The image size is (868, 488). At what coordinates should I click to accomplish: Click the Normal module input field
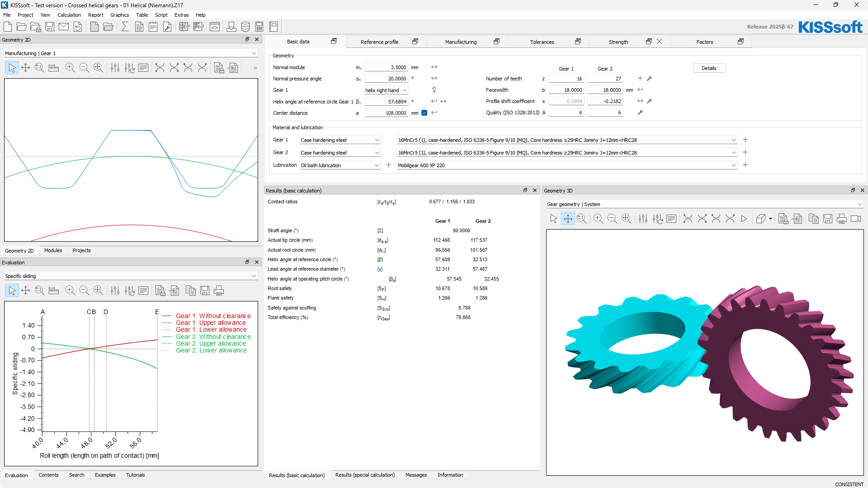coord(387,67)
